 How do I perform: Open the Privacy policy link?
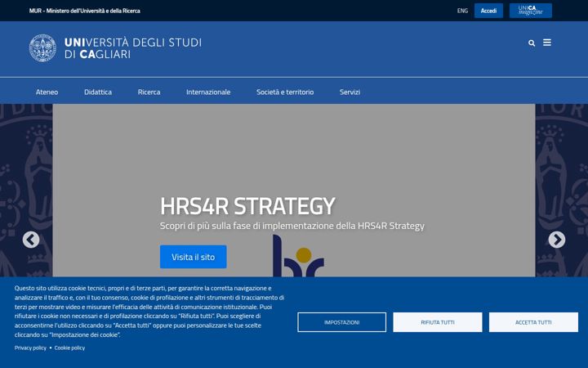pyautogui.click(x=30, y=348)
